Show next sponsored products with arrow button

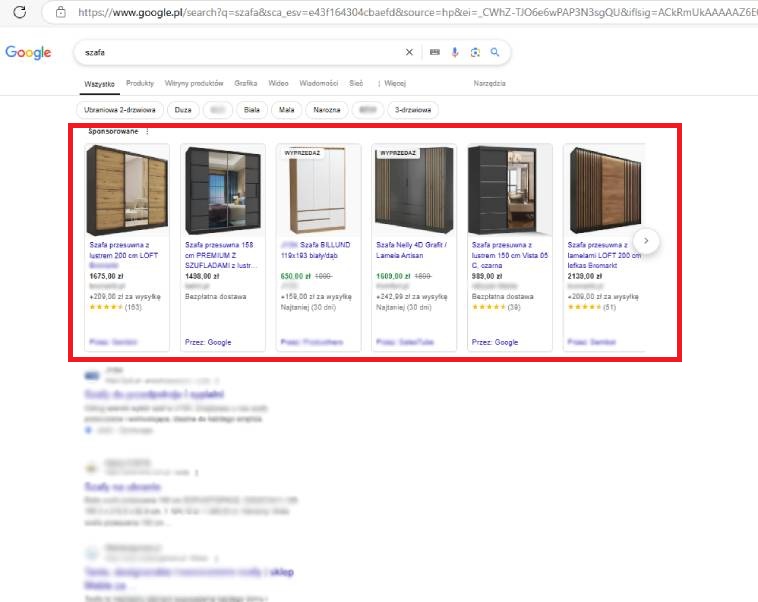[x=646, y=240]
